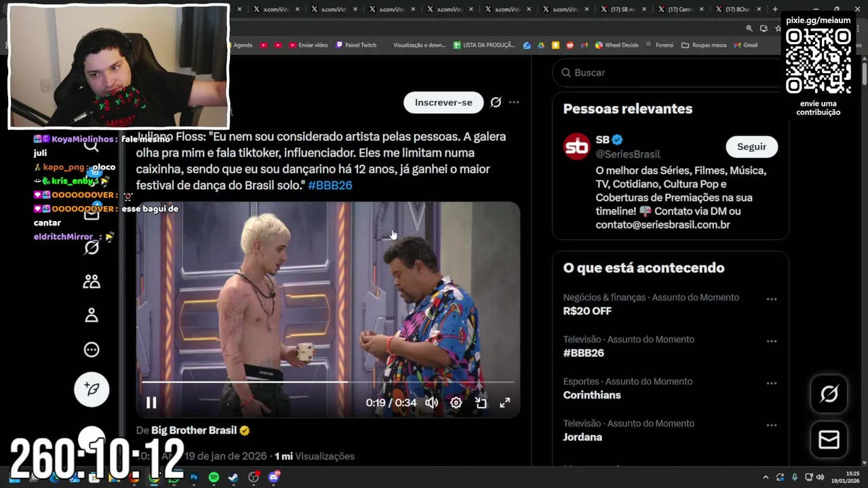Image resolution: width=868 pixels, height=488 pixels.
Task: Pause the video with the pause button
Action: 151,403
